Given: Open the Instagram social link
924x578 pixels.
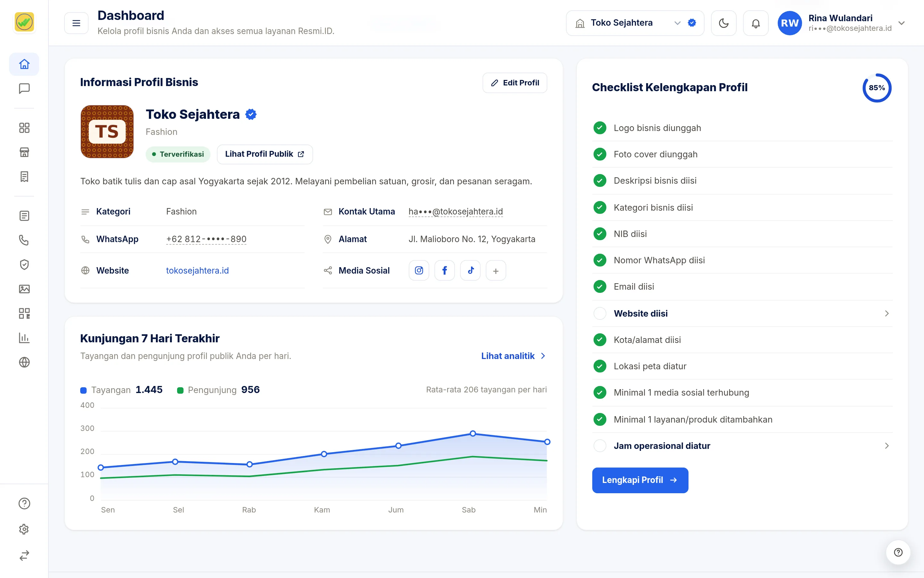Looking at the screenshot, I should tap(419, 271).
